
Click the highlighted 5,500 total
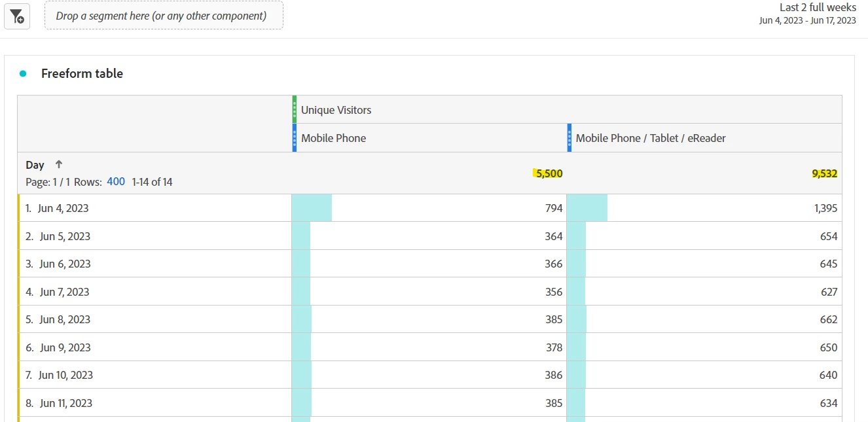[548, 173]
